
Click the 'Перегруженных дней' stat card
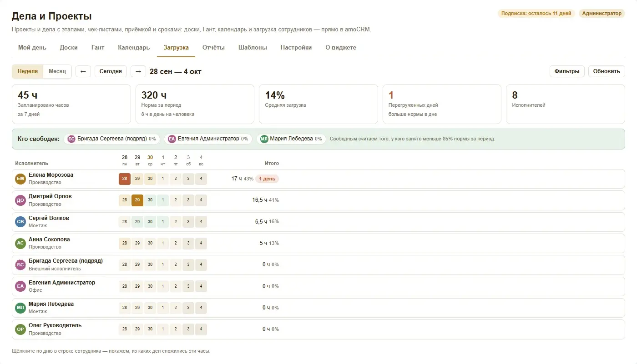442,104
